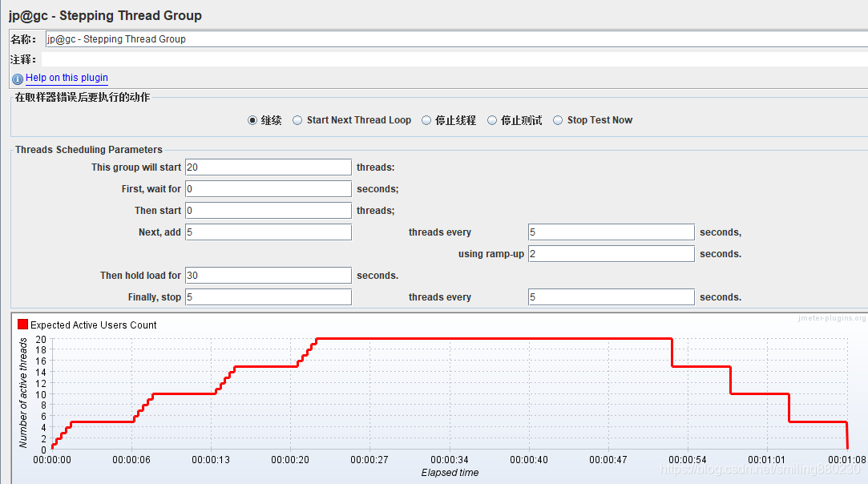The height and width of the screenshot is (484, 868).
Task: Click the 名称 name input field
Action: [457, 38]
